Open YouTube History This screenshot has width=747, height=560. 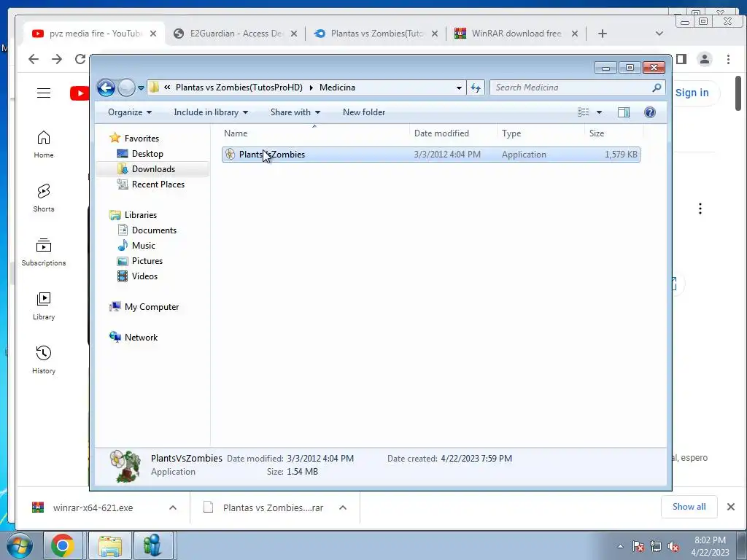44,360
